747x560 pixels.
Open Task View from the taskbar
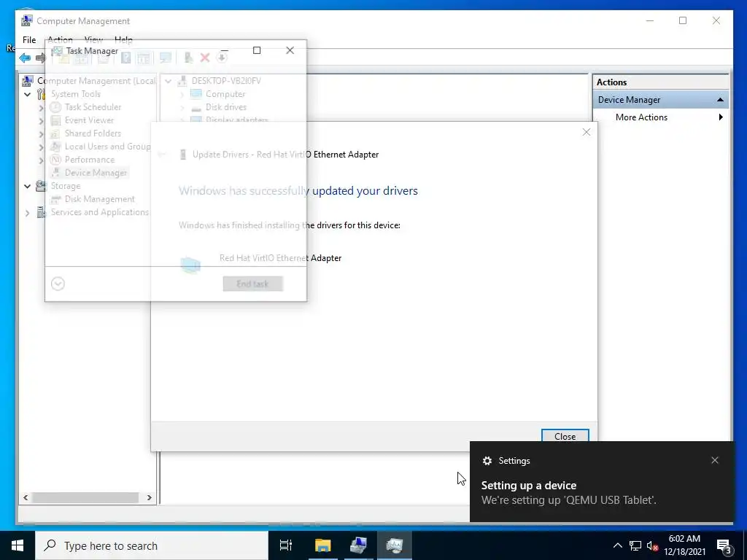[286, 545]
